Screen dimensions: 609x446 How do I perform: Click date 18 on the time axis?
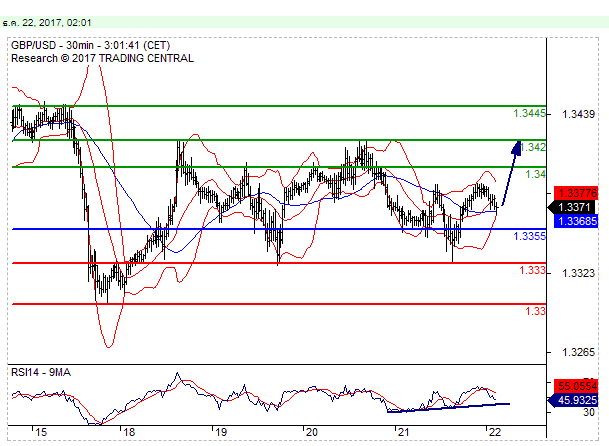tap(129, 432)
